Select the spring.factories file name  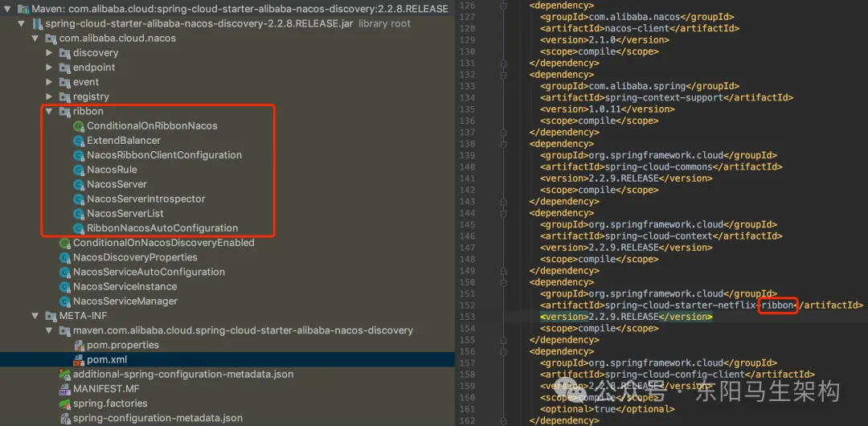(110, 403)
